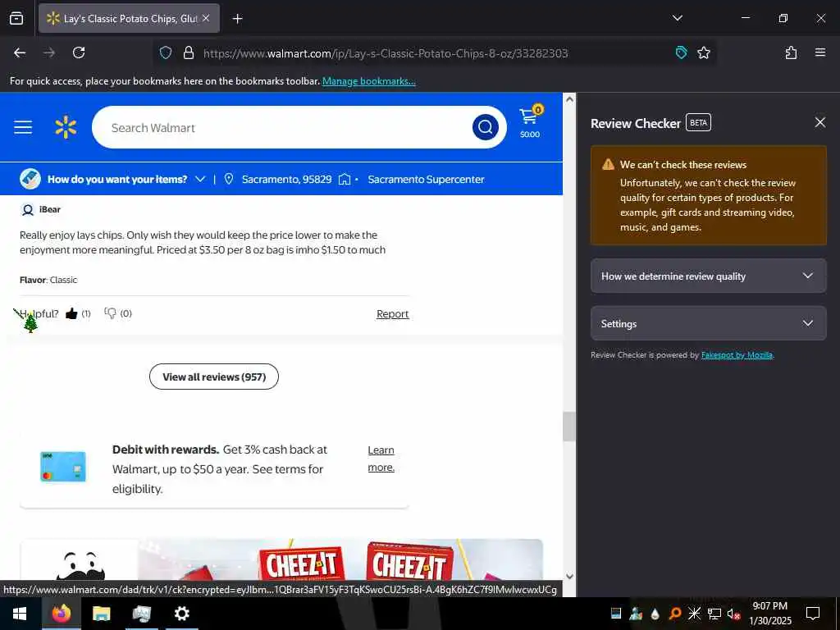Open the Manage bookmarks link
Image resolution: width=840 pixels, height=630 pixels.
tap(368, 81)
